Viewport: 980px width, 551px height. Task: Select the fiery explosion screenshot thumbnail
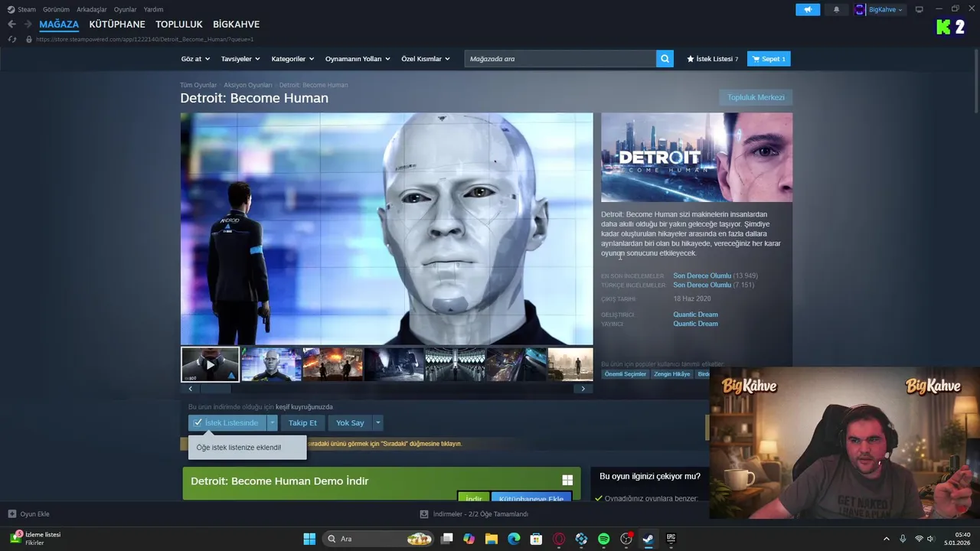pos(332,364)
